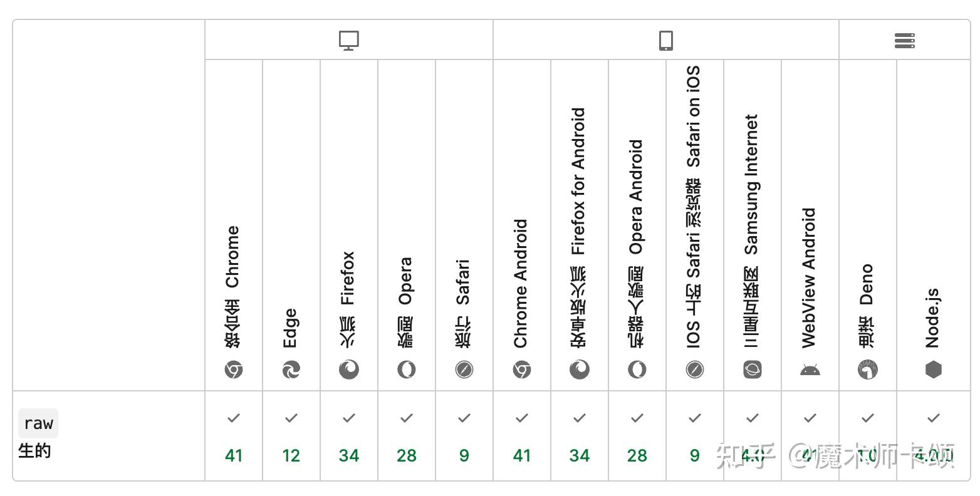Click the checkmark under Safari on iOS

[695, 418]
